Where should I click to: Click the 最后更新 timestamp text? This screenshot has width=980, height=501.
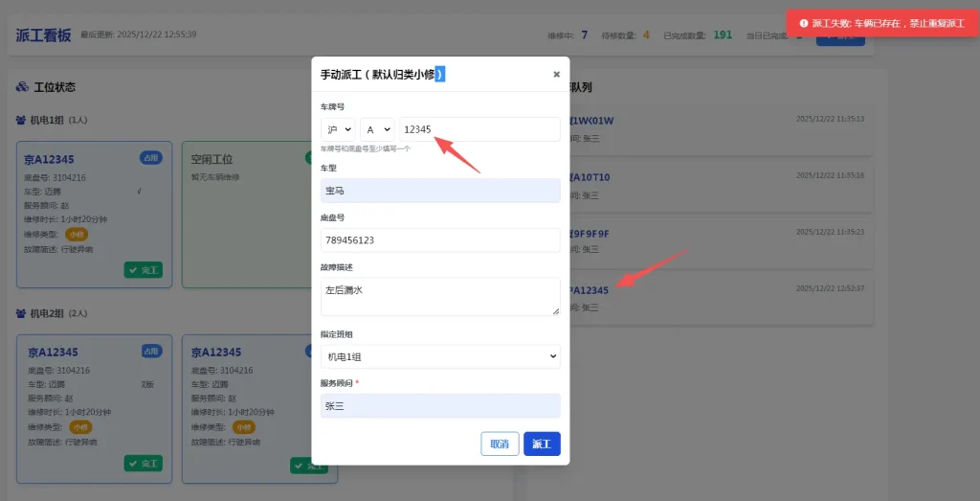tap(139, 34)
